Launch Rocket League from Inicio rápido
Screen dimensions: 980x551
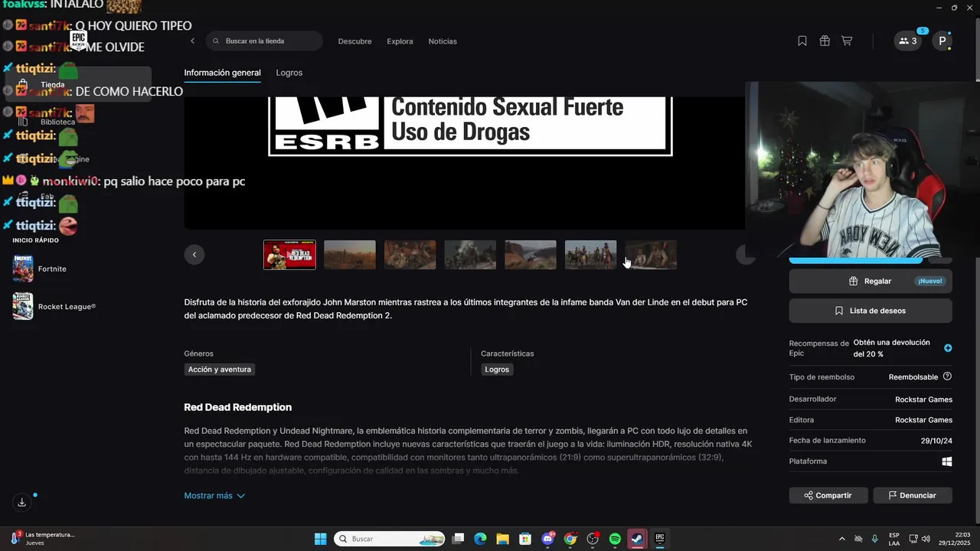(x=54, y=306)
